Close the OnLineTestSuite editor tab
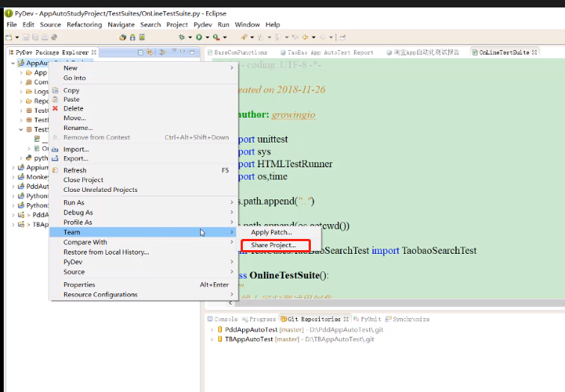 [534, 52]
